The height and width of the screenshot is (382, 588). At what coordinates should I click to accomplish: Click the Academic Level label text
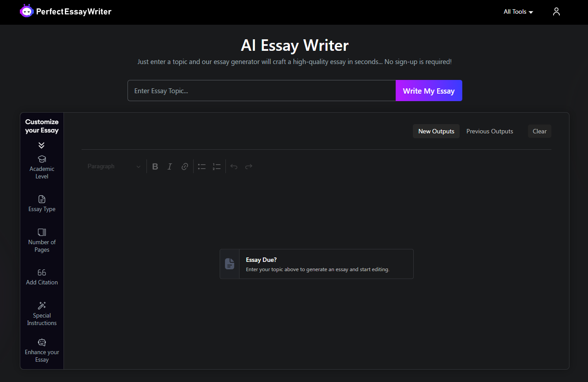pyautogui.click(x=42, y=173)
